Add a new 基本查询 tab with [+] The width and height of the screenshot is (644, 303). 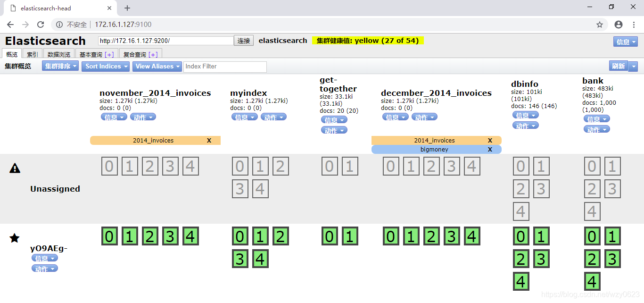109,54
